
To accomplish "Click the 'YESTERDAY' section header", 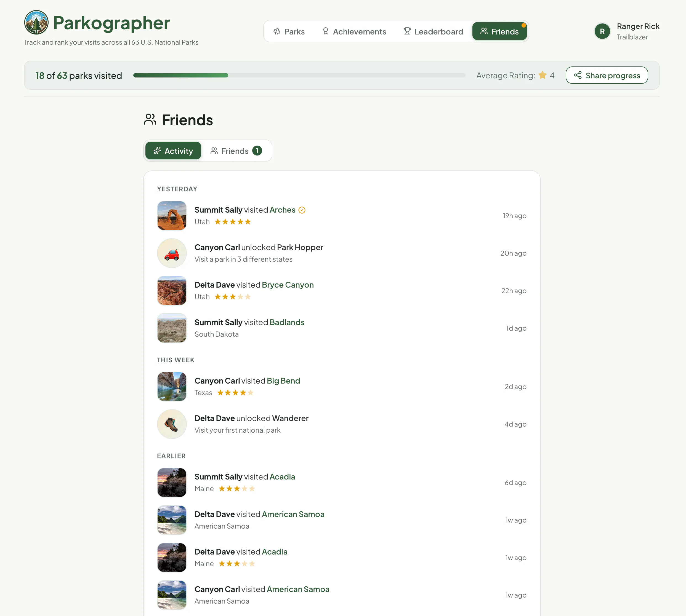I will click(x=177, y=189).
